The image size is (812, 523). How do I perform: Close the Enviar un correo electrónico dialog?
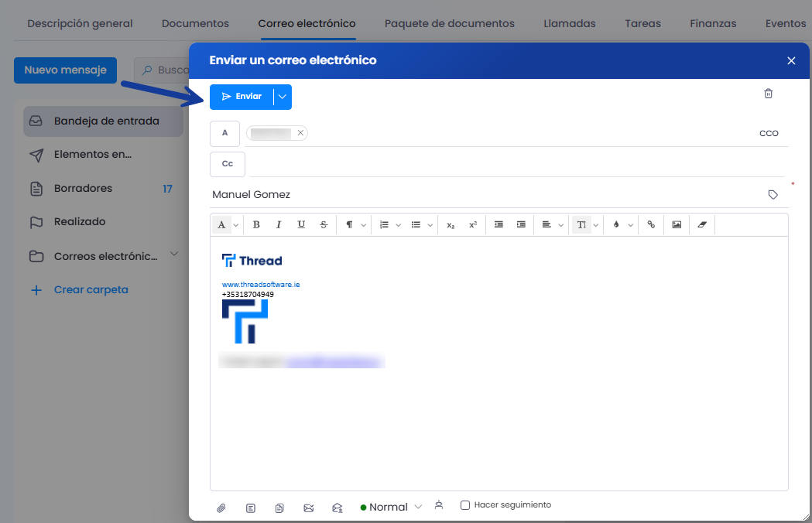click(x=791, y=60)
